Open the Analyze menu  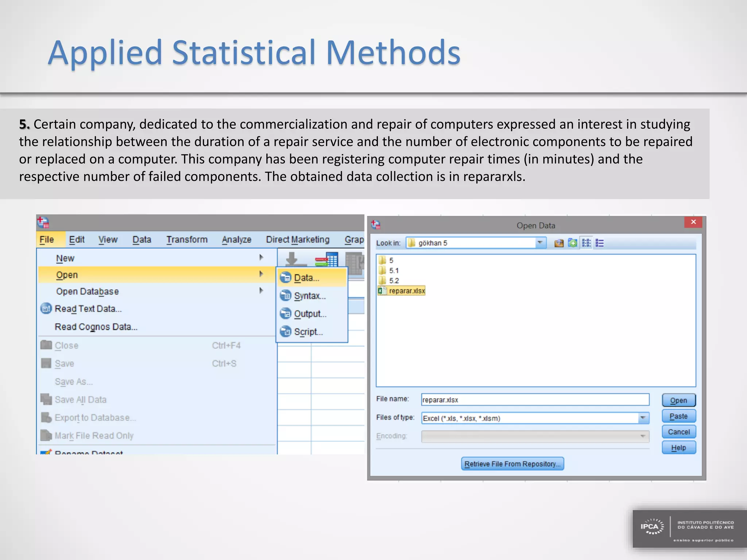click(x=237, y=240)
